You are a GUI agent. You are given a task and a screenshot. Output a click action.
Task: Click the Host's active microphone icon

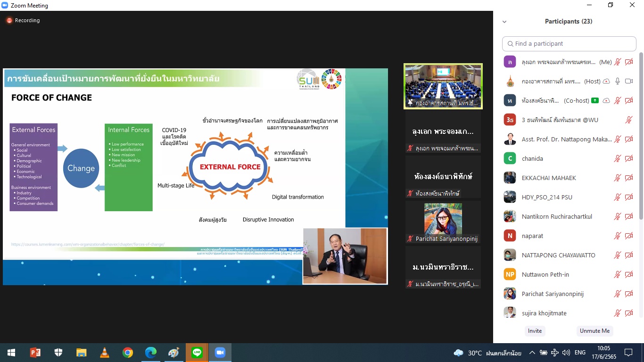(617, 81)
